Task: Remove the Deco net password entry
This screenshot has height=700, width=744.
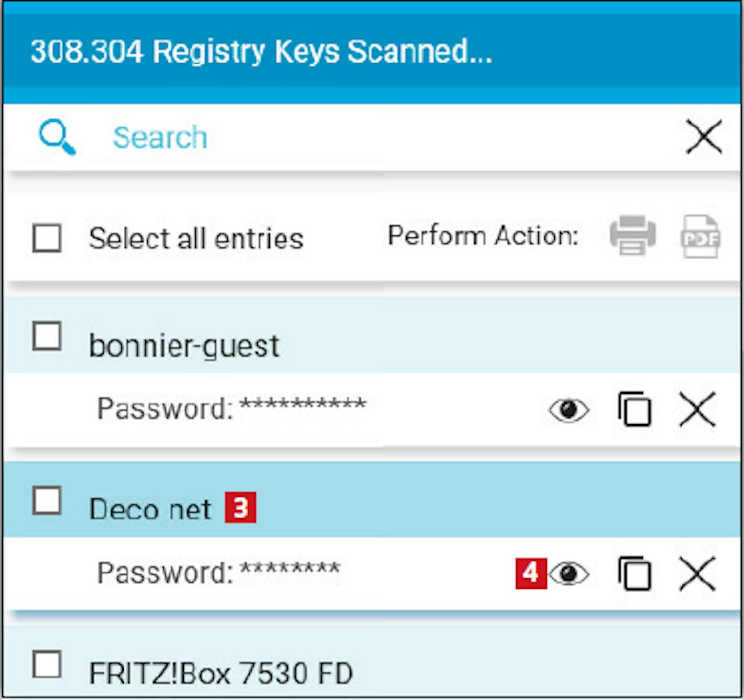Action: (x=697, y=574)
